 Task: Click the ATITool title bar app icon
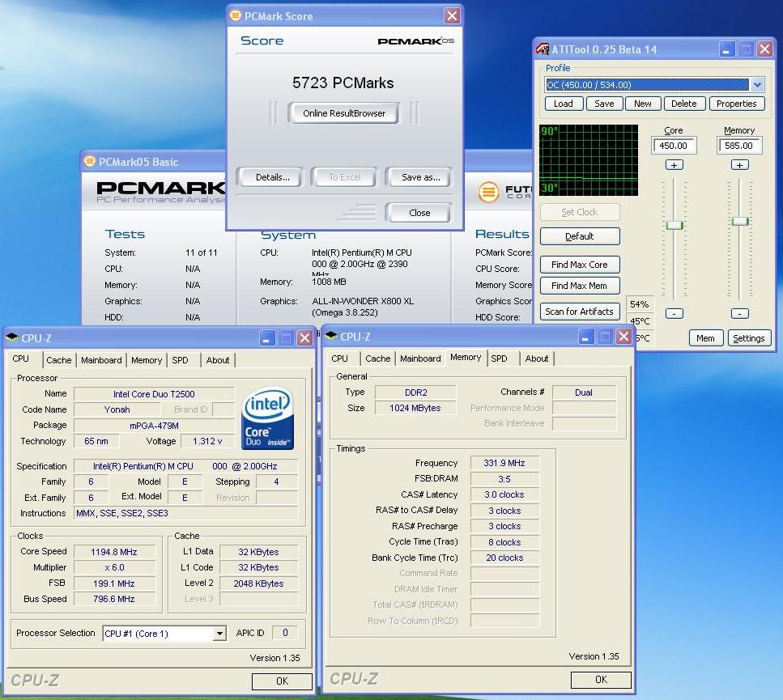pyautogui.click(x=543, y=49)
